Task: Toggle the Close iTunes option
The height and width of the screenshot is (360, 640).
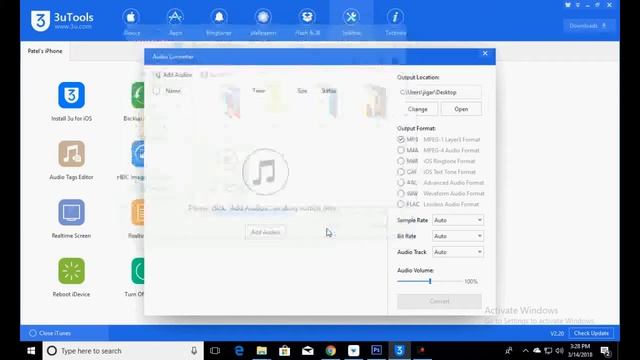Action: coord(50,333)
